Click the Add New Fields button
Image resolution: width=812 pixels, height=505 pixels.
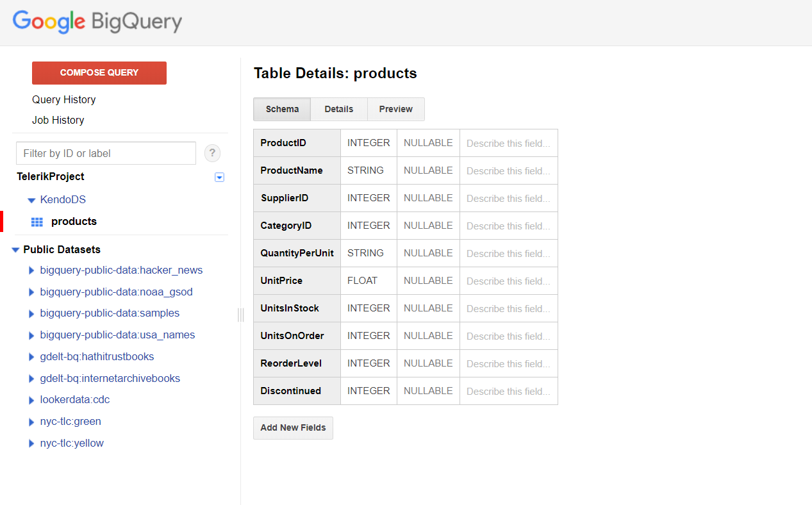pos(293,427)
